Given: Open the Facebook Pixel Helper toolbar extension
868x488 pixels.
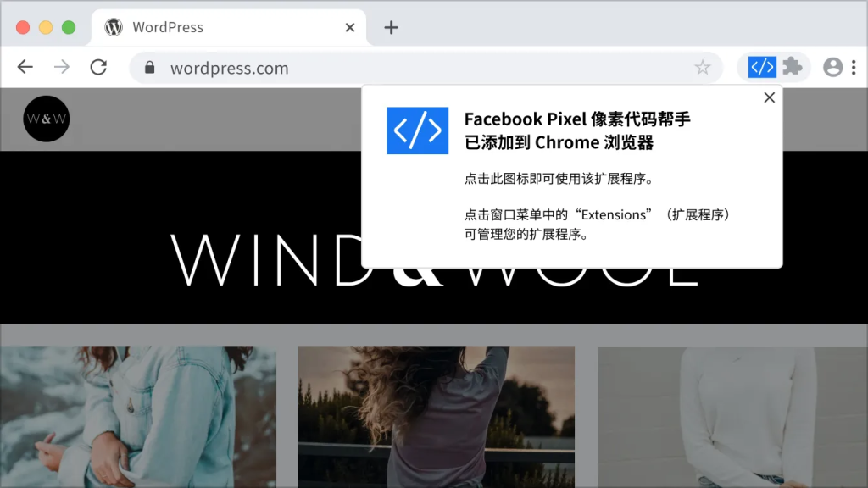Looking at the screenshot, I should pyautogui.click(x=762, y=68).
